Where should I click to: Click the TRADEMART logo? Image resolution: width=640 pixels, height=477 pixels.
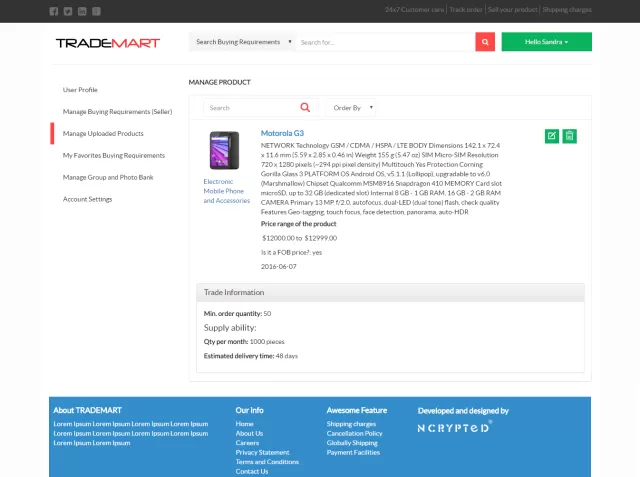pyautogui.click(x=108, y=43)
